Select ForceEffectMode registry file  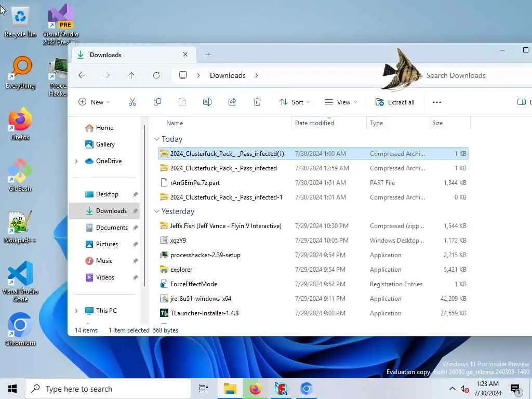point(313,284)
